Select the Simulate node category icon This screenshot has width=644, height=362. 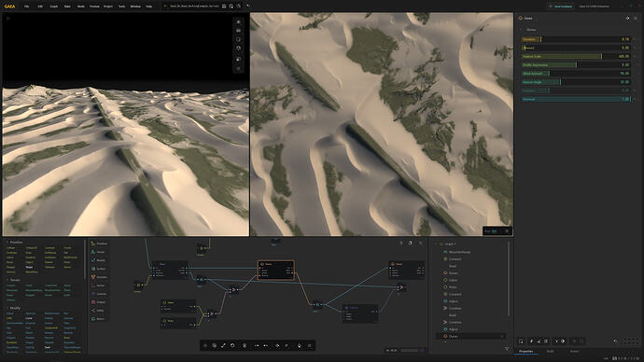click(93, 277)
